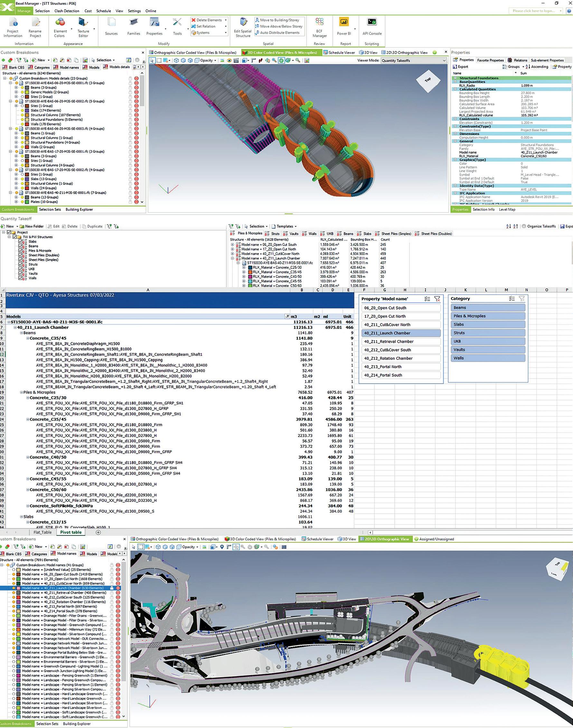
Task: Open the API Console
Action: click(x=372, y=27)
